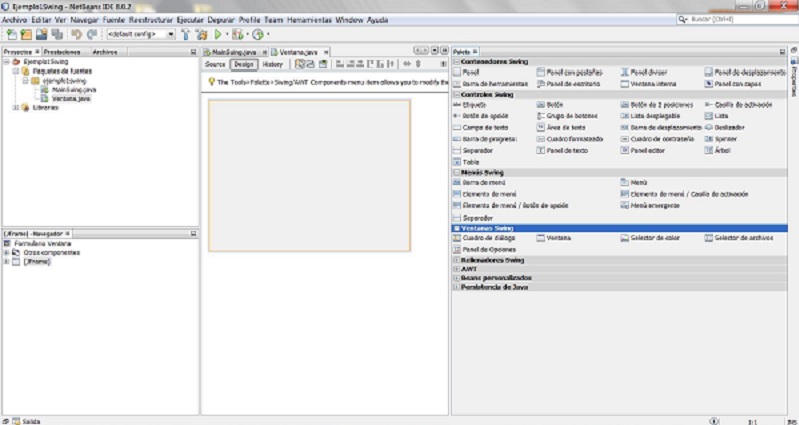Click the Build Project hammer icon
799x425 pixels.
click(185, 34)
